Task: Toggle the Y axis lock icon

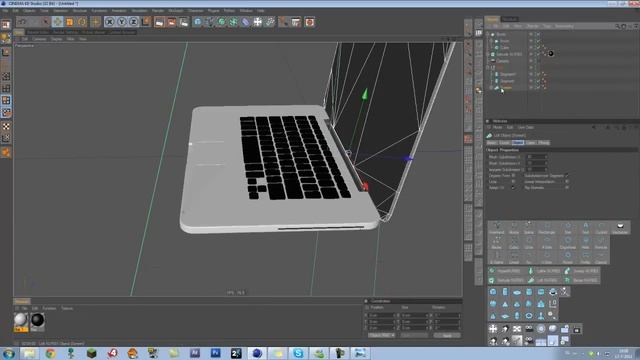Action: (122, 22)
